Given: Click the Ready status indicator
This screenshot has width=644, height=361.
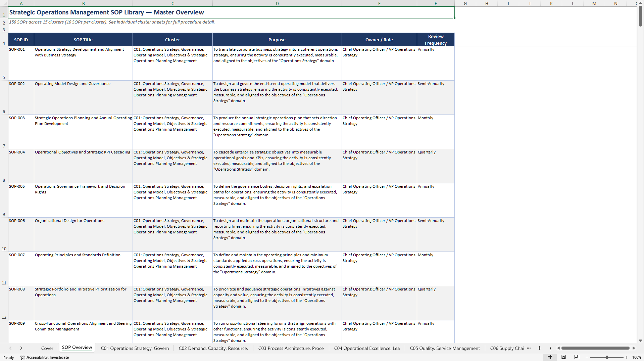Looking at the screenshot, I should pos(9,357).
